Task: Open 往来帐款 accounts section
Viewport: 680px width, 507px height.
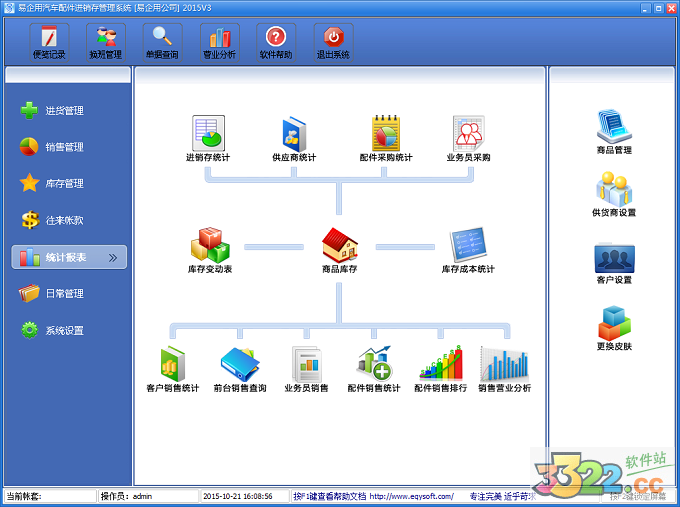Action: tap(52, 220)
